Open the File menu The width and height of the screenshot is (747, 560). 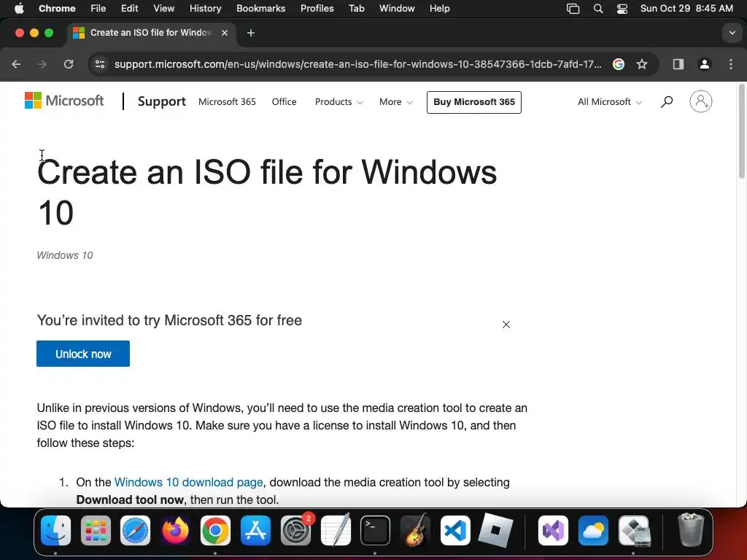tap(98, 9)
